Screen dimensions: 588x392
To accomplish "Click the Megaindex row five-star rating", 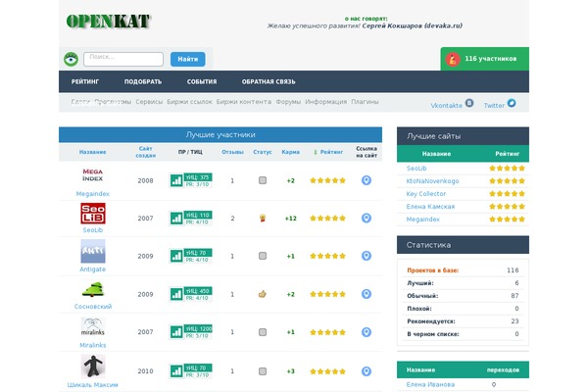I will (x=327, y=180).
